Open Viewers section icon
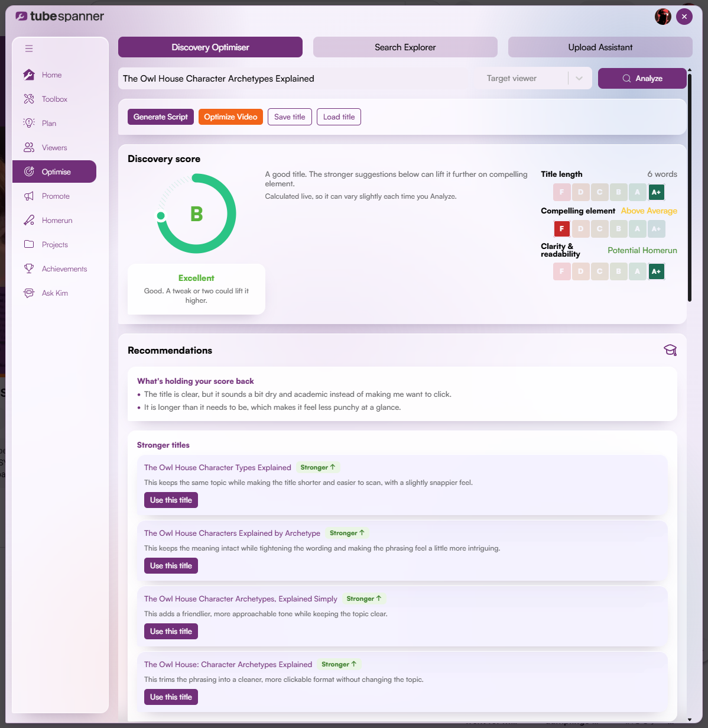The width and height of the screenshot is (708, 728). click(29, 147)
